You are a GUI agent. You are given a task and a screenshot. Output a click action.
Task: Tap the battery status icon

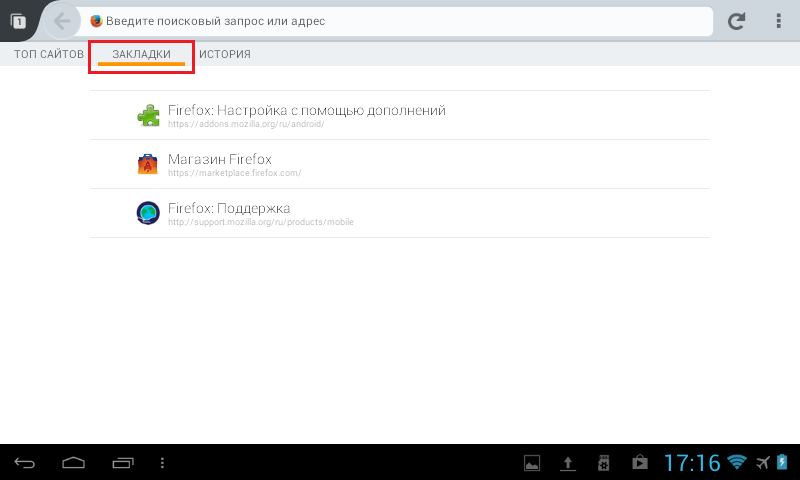[782, 462]
